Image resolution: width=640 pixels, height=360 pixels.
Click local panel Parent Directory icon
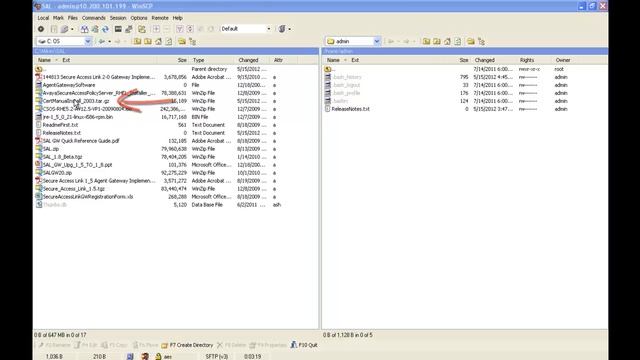(137, 41)
